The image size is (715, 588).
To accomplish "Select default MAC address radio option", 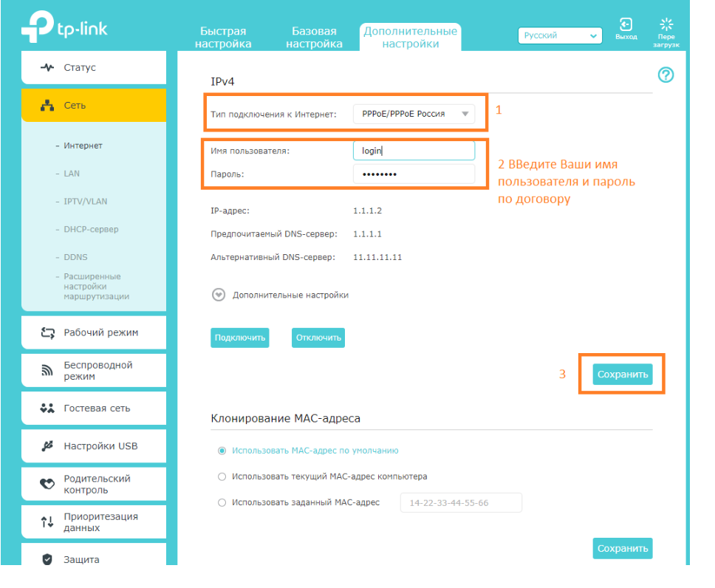I will (x=222, y=451).
